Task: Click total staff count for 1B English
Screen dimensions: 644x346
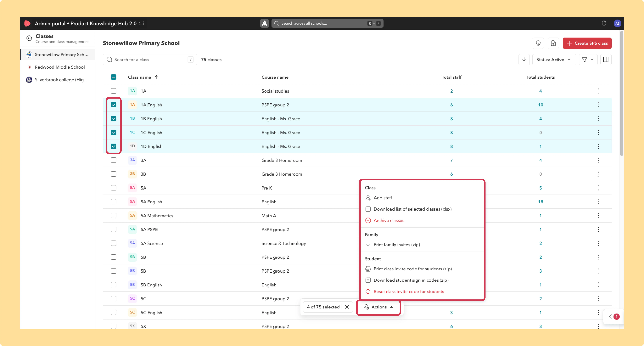Action: tap(451, 119)
